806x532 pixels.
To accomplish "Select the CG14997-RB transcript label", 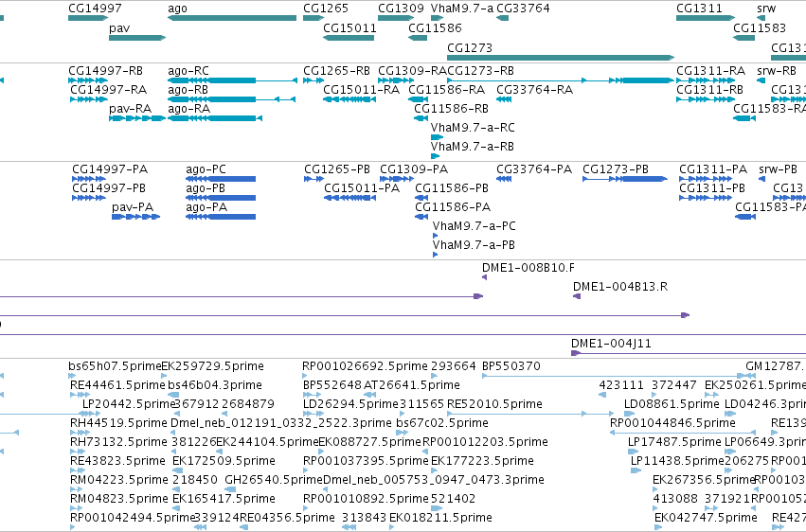I will (x=105, y=70).
